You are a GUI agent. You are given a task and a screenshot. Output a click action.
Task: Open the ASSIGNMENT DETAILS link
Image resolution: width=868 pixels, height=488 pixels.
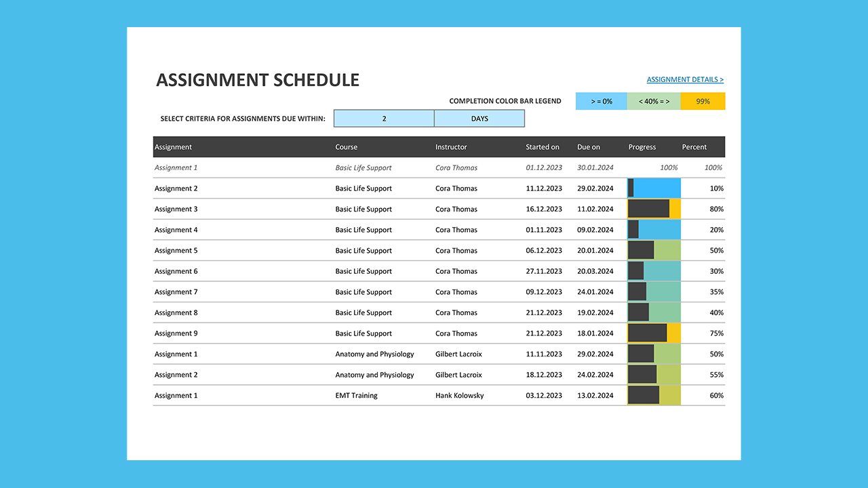pos(685,79)
